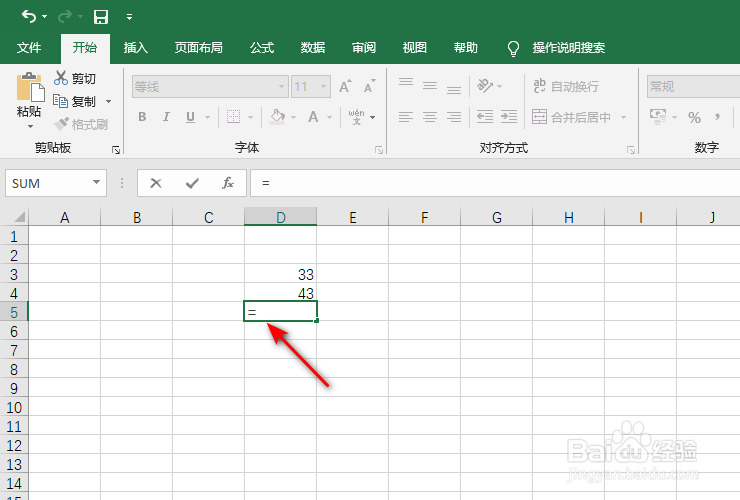The image size is (740, 500).
Task: Toggle 自动换行 wrap text
Action: (x=566, y=86)
